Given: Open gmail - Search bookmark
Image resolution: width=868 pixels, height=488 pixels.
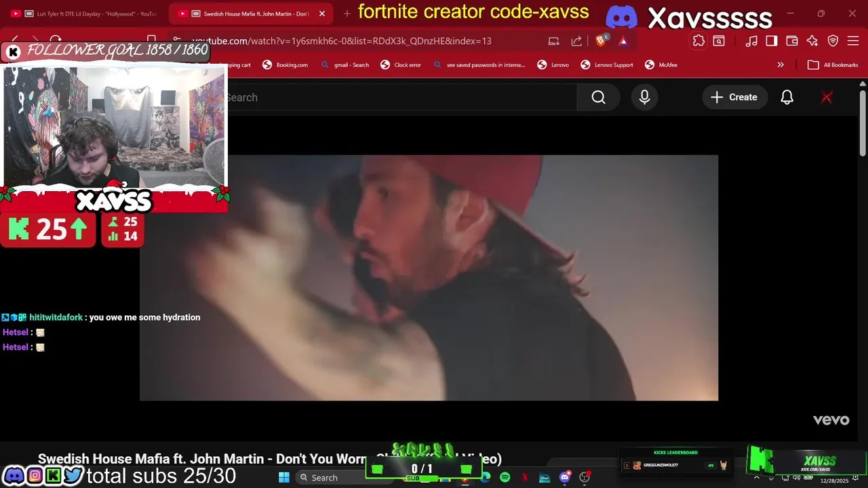Looking at the screenshot, I should point(344,65).
